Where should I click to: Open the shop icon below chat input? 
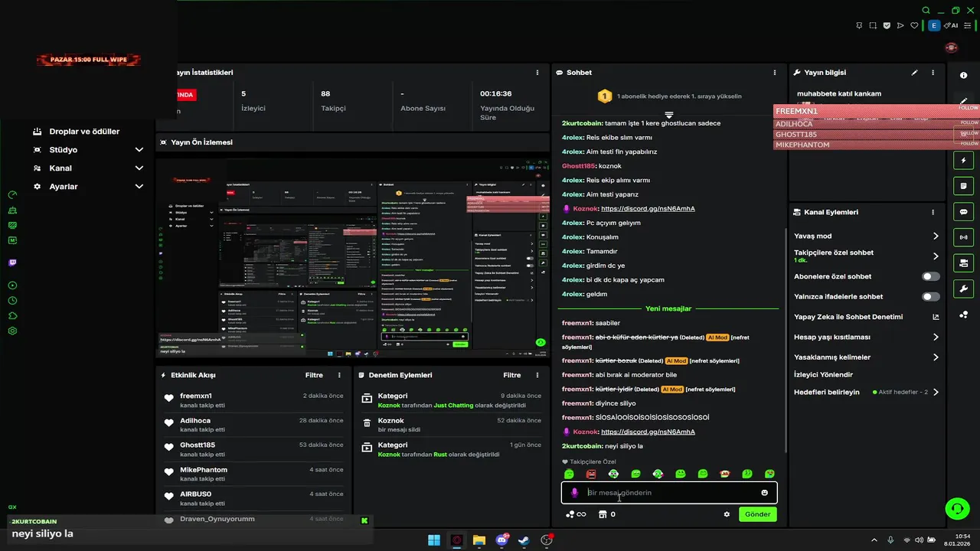pos(602,514)
